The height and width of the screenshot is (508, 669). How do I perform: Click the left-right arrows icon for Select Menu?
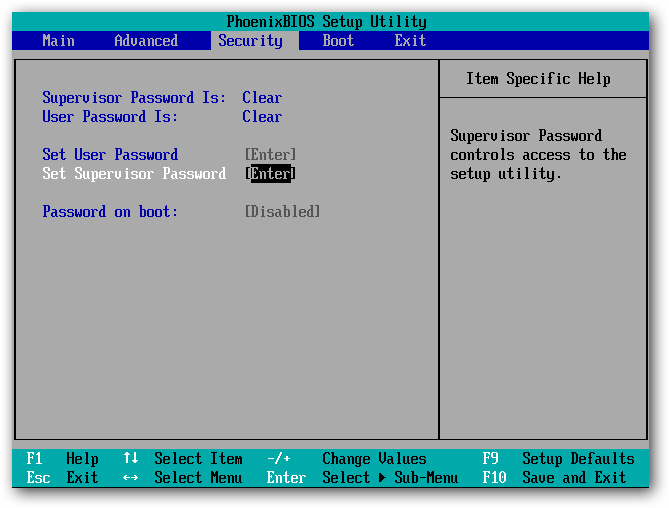130,478
